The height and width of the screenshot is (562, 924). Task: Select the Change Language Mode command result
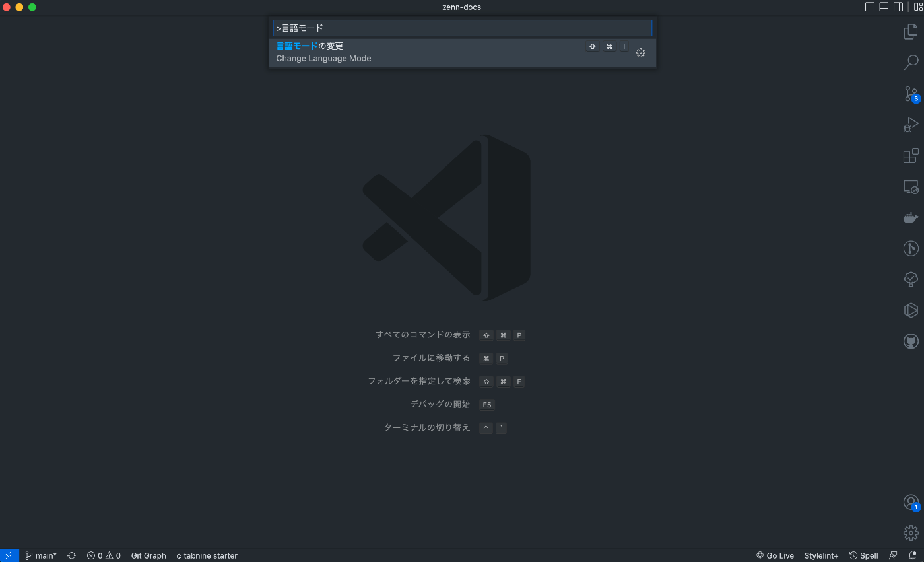click(462, 52)
